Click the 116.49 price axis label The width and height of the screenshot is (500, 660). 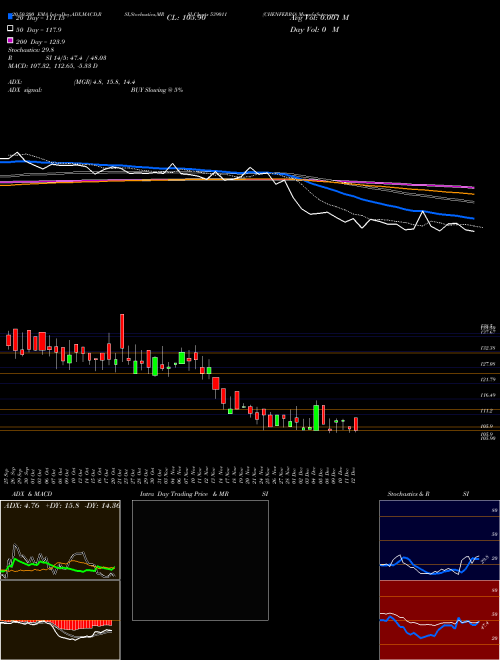(488, 395)
